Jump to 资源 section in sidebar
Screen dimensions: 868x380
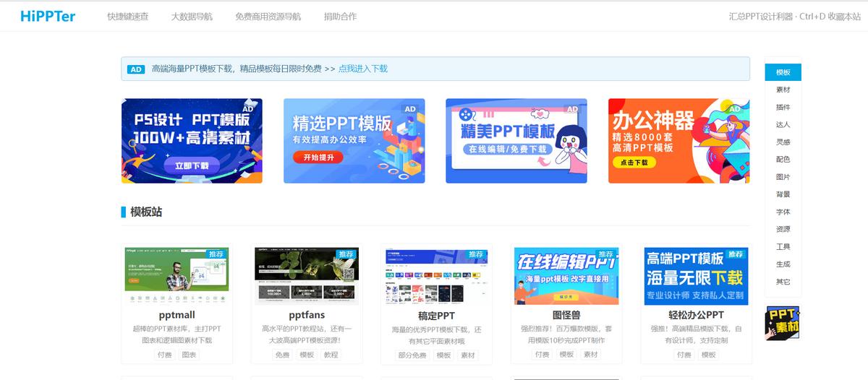click(x=783, y=229)
